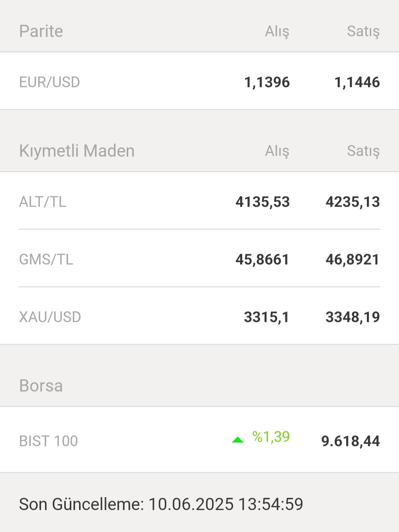Open the XAU/USD row
The image size is (399, 532).
pos(199,316)
